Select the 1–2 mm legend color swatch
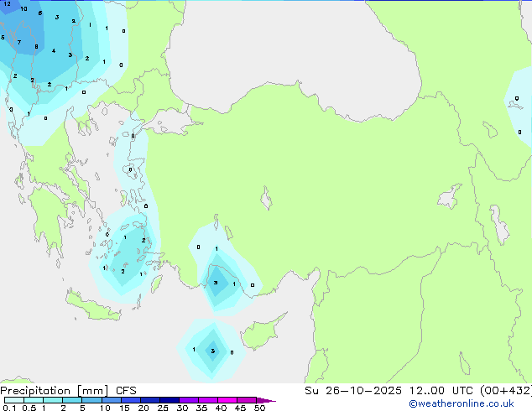Viewport: 532px width, 411px height. point(53,400)
